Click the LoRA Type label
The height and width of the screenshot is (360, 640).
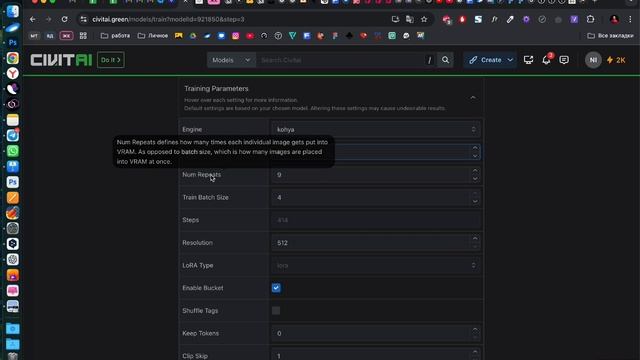[x=198, y=265]
